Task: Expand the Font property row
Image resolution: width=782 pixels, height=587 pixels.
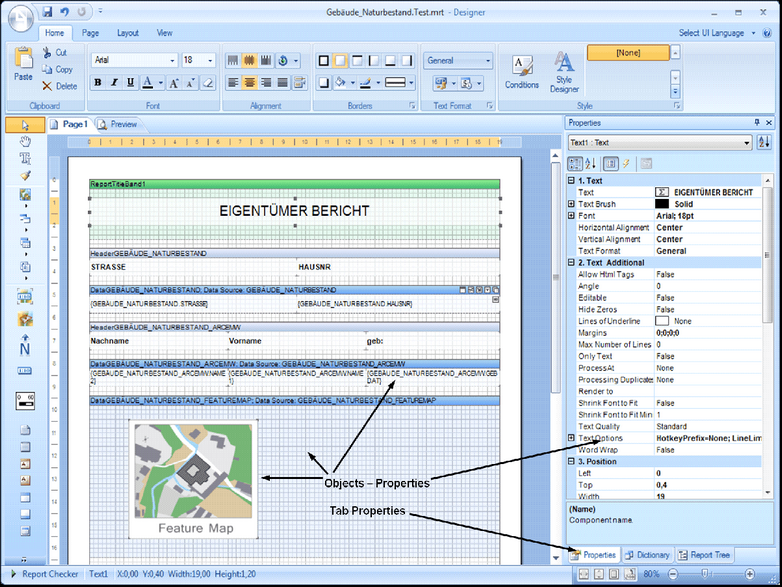Action: point(571,216)
